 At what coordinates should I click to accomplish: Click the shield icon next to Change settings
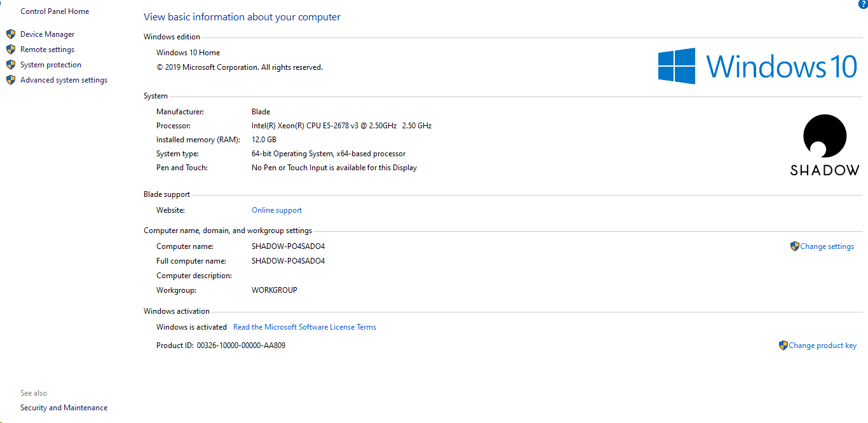pyautogui.click(x=794, y=246)
